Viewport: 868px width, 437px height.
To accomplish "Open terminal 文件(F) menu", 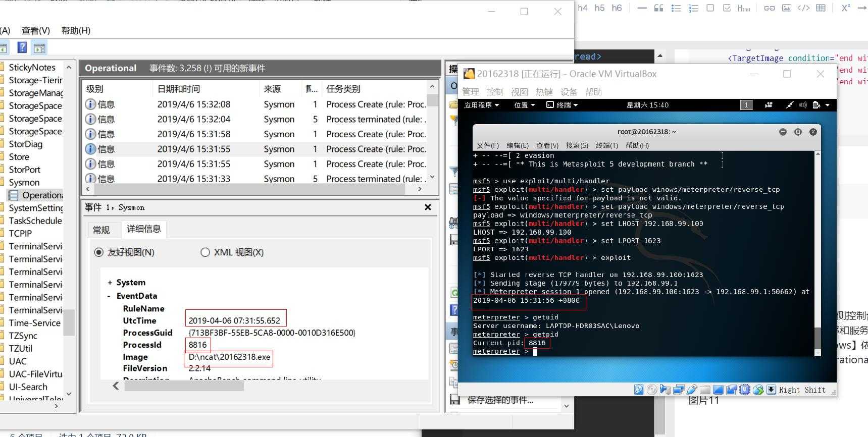I will [x=488, y=145].
